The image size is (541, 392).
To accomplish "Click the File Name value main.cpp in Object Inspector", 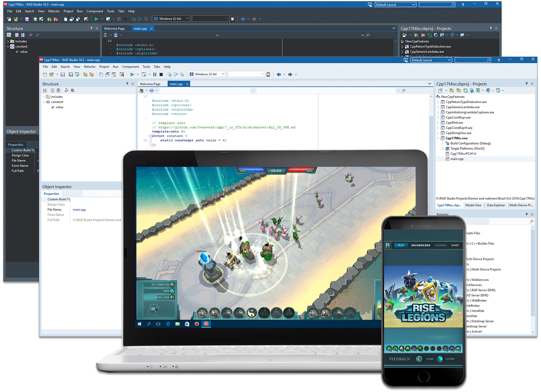I will [x=79, y=210].
